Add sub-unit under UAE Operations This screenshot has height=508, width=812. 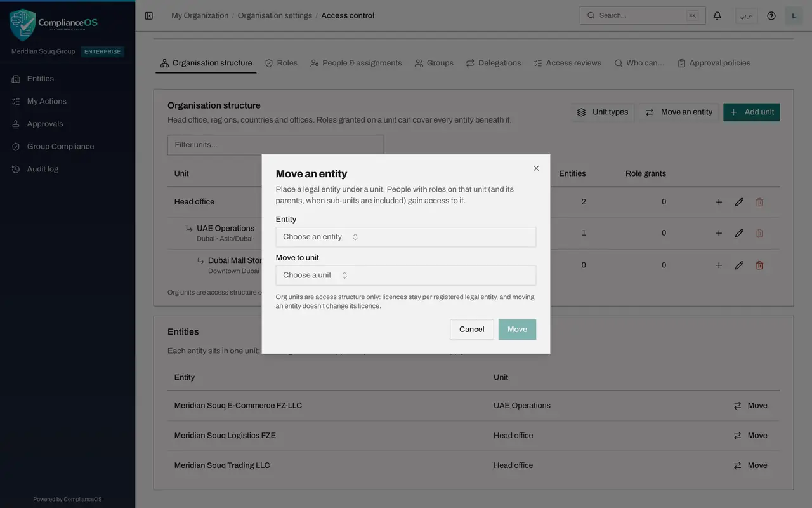[x=719, y=233]
